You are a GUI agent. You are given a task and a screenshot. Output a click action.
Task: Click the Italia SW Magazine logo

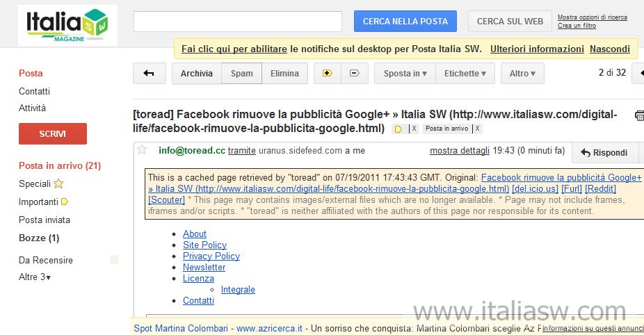[x=67, y=26]
